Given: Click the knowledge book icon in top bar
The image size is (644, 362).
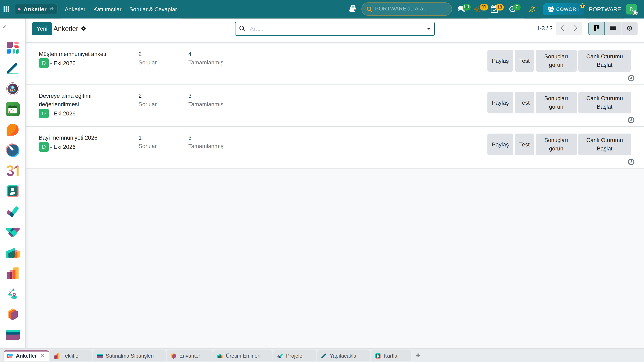Looking at the screenshot, I should coord(353,9).
